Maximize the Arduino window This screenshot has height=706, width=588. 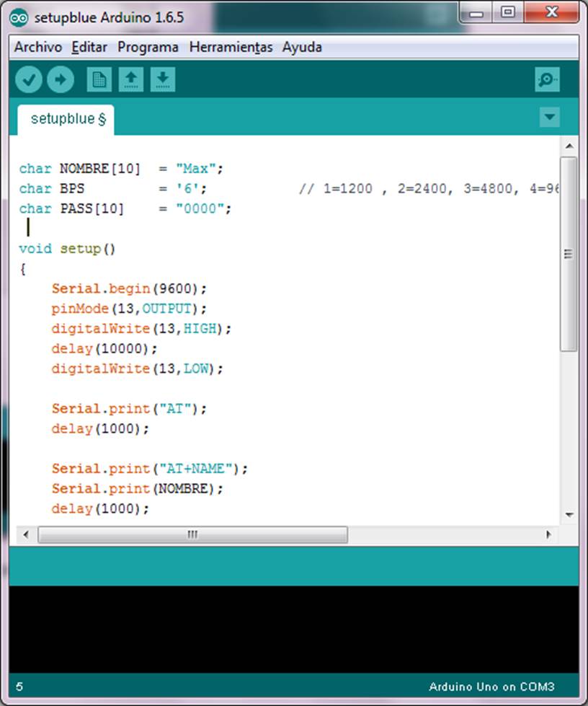[x=507, y=12]
